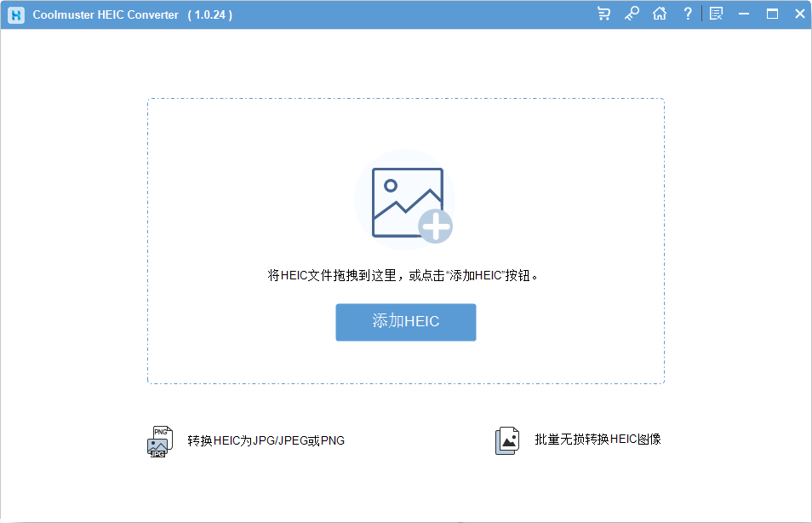812x523 pixels.
Task: Maximize the application window
Action: (x=772, y=14)
